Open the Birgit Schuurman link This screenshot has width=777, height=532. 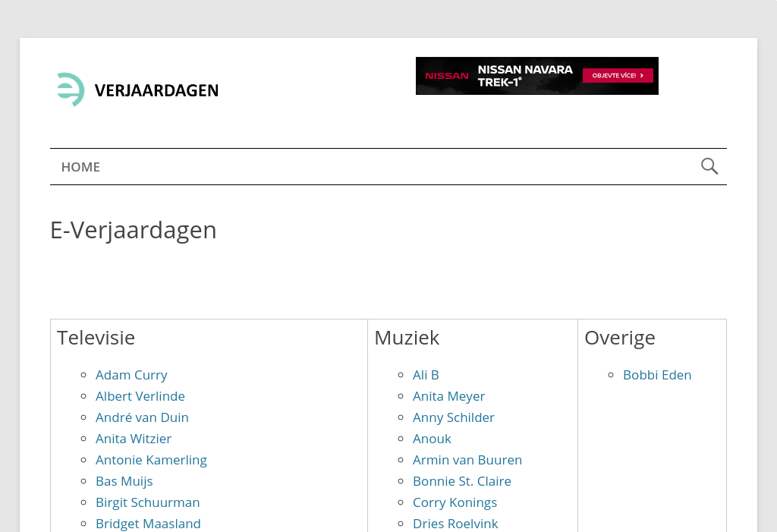[x=148, y=502]
